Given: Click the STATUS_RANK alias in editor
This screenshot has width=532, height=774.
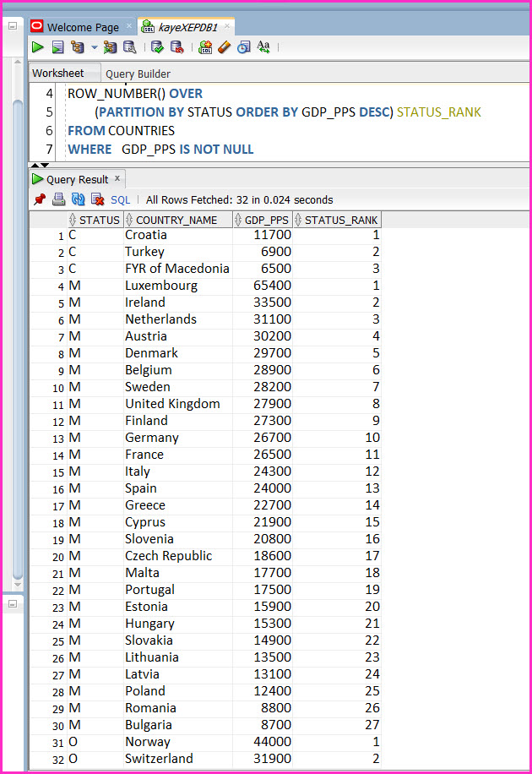Looking at the screenshot, I should (439, 112).
